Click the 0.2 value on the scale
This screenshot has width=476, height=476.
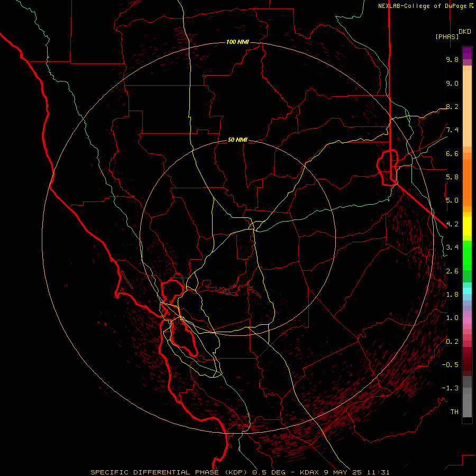pyautogui.click(x=452, y=342)
